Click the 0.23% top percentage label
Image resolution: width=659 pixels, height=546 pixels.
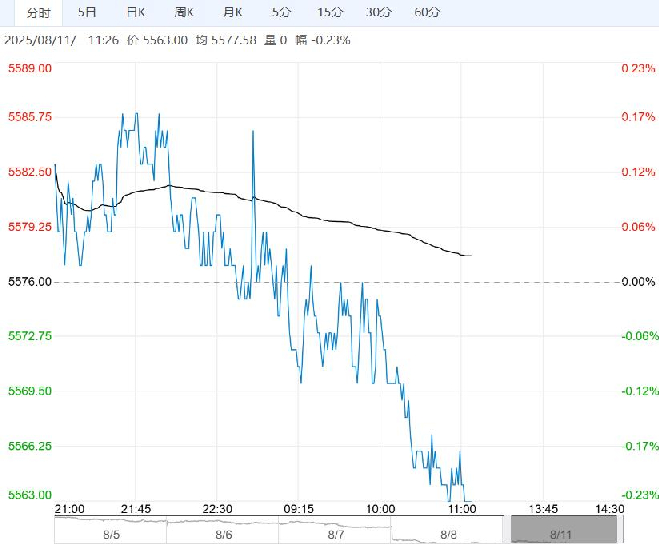click(638, 69)
